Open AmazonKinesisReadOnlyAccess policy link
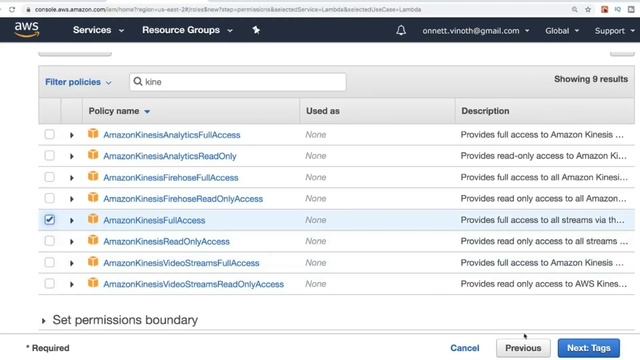This screenshot has height=360, width=640. 166,242
